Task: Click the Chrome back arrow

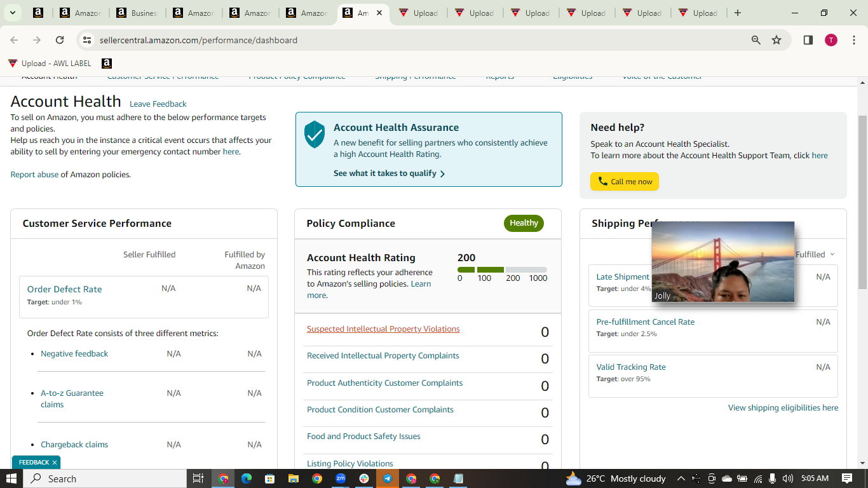Action: (x=14, y=40)
